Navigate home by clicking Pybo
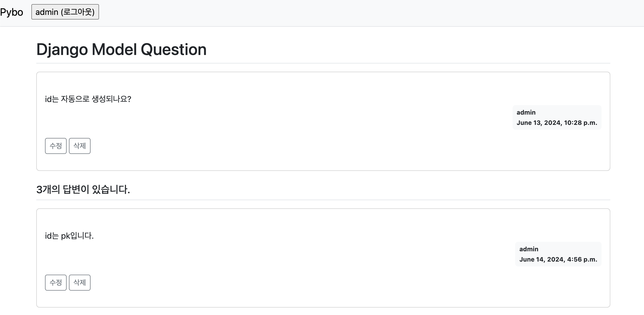The height and width of the screenshot is (315, 644). click(12, 12)
